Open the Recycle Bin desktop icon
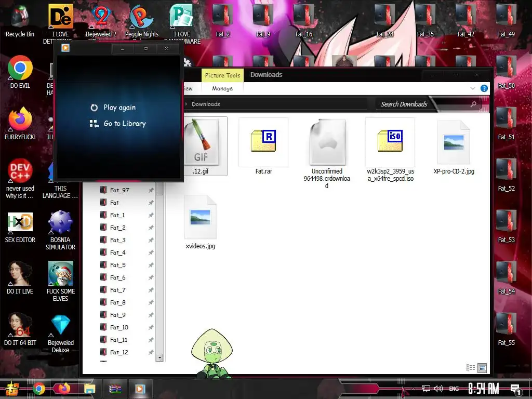 pos(20,21)
